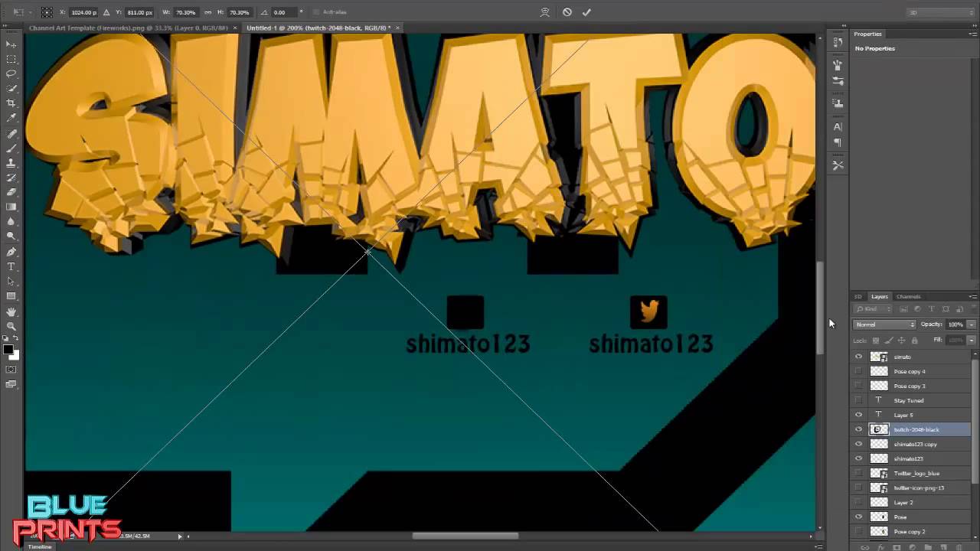The image size is (980, 551).
Task: Open the Fill value dropdown arrow
Action: pos(972,340)
